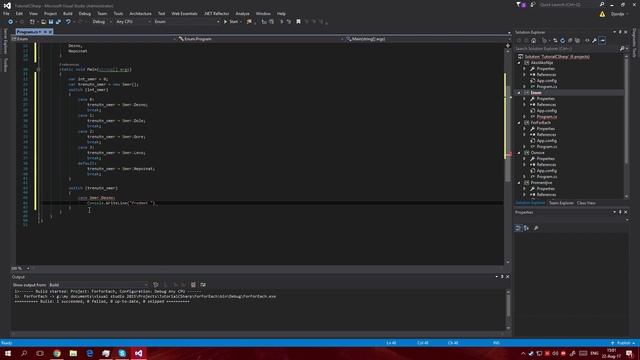640x360 pixels.
Task: Toggle word wrap in Output window
Action: point(203,285)
